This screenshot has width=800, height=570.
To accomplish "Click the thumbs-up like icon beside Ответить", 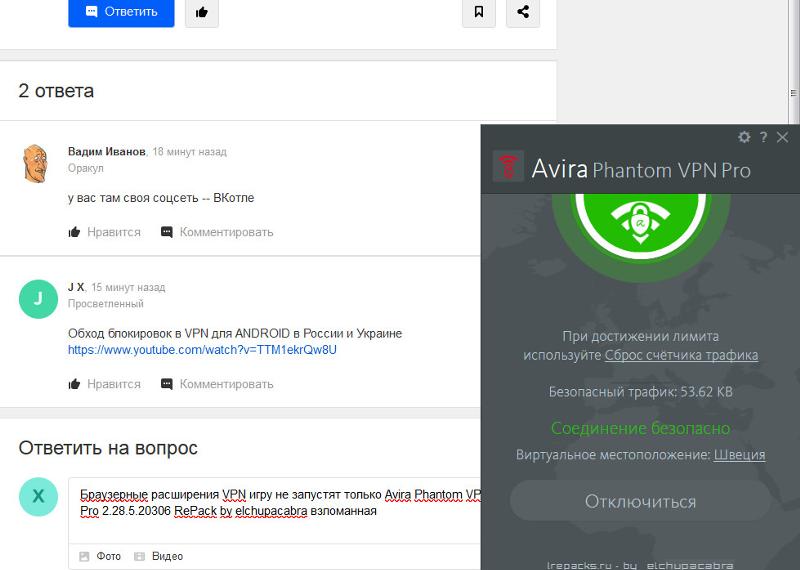I will tap(202, 12).
